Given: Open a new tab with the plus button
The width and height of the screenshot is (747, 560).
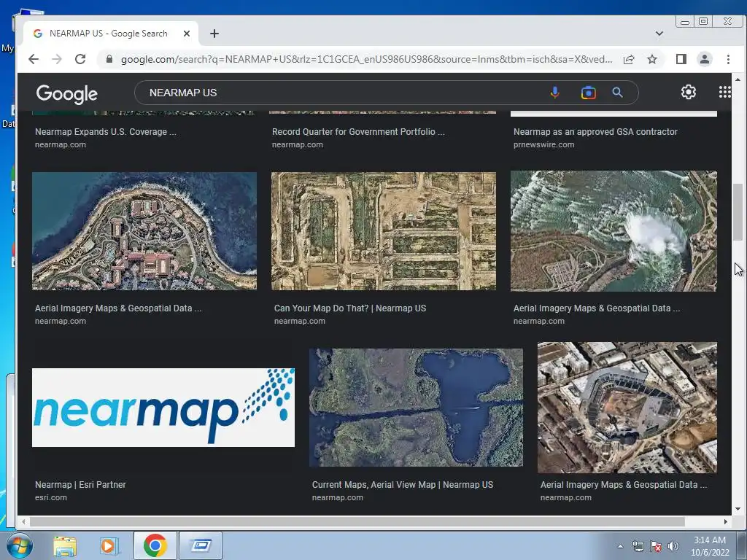Looking at the screenshot, I should click(214, 34).
